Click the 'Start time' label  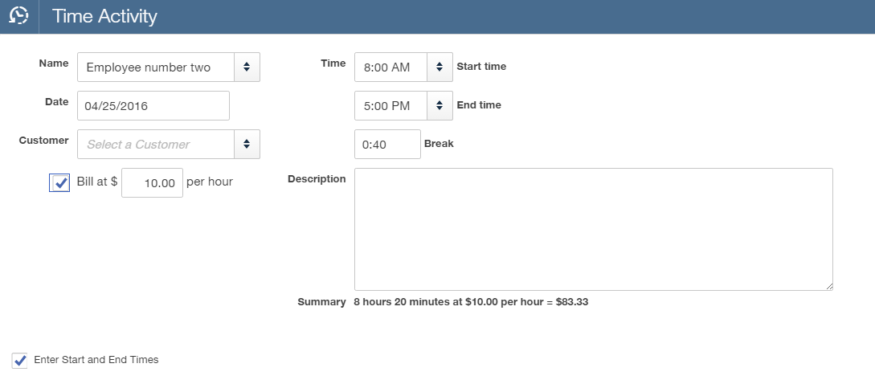click(x=481, y=66)
